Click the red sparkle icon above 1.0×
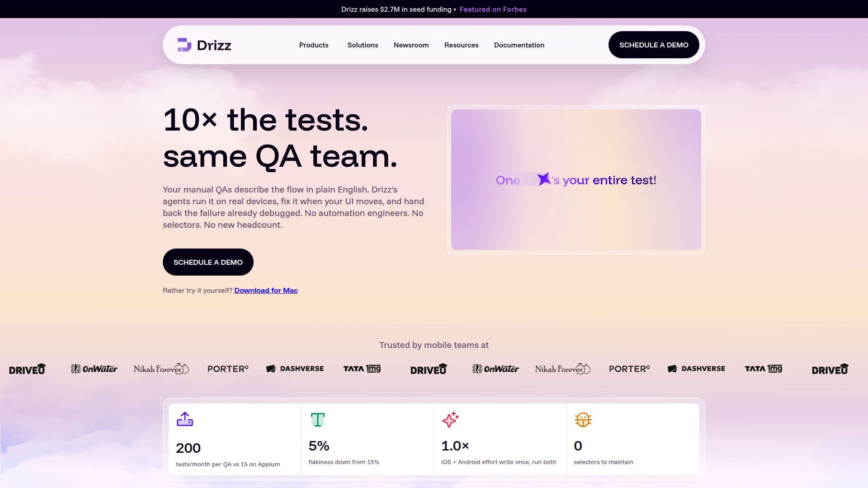The width and height of the screenshot is (868, 488). coord(450,419)
